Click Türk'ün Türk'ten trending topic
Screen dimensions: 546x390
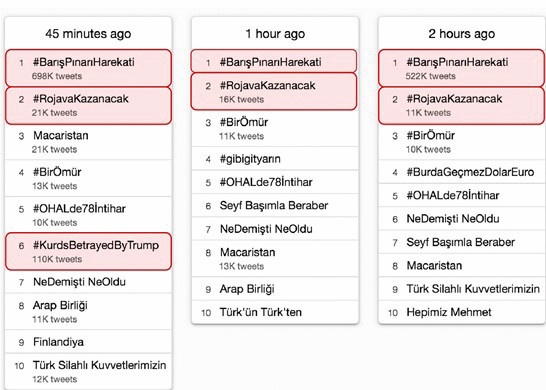tap(275, 312)
